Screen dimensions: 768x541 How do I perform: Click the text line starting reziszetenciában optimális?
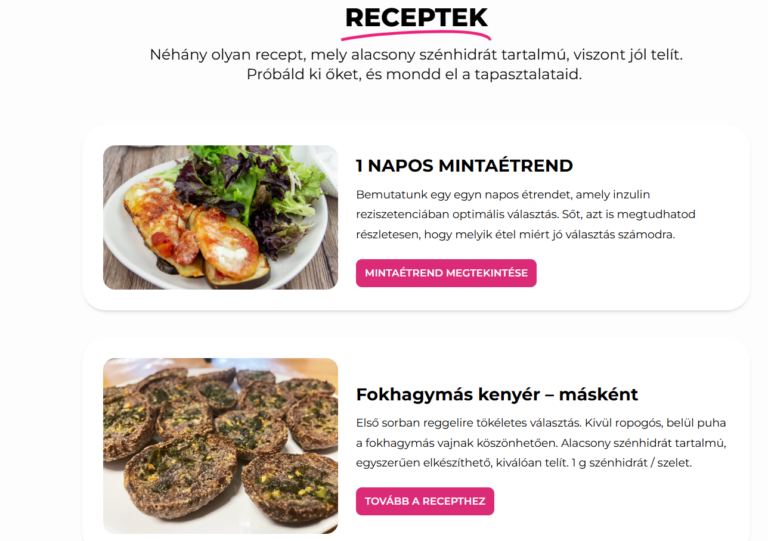coord(526,214)
